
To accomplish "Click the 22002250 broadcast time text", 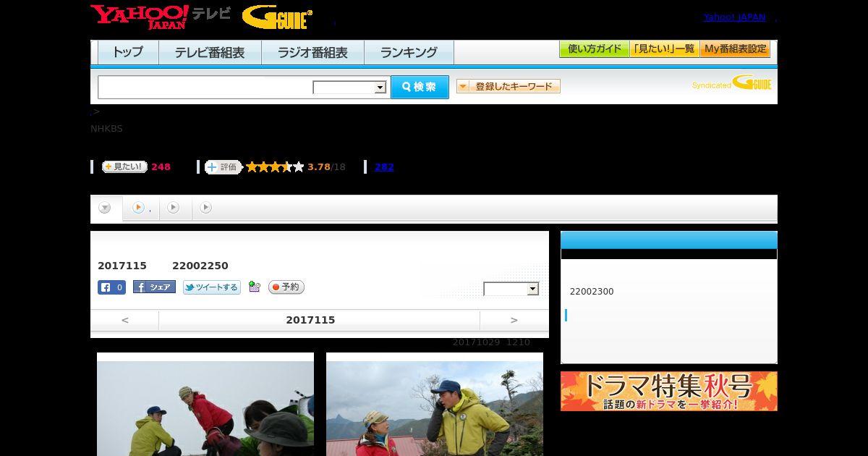I will click(x=200, y=266).
